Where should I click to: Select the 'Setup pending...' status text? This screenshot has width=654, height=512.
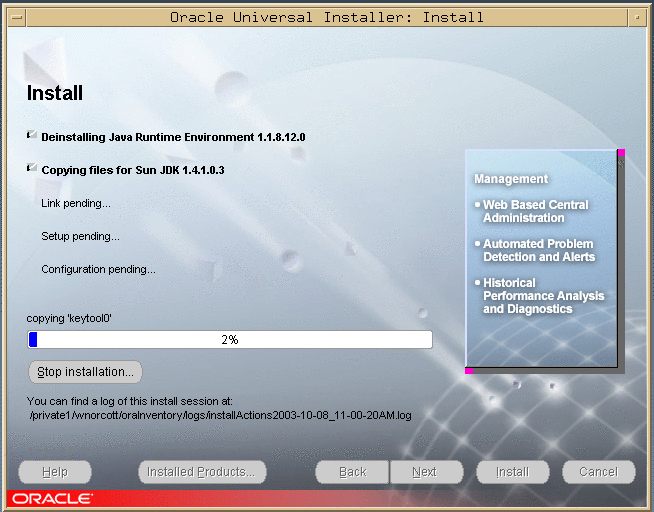80,236
